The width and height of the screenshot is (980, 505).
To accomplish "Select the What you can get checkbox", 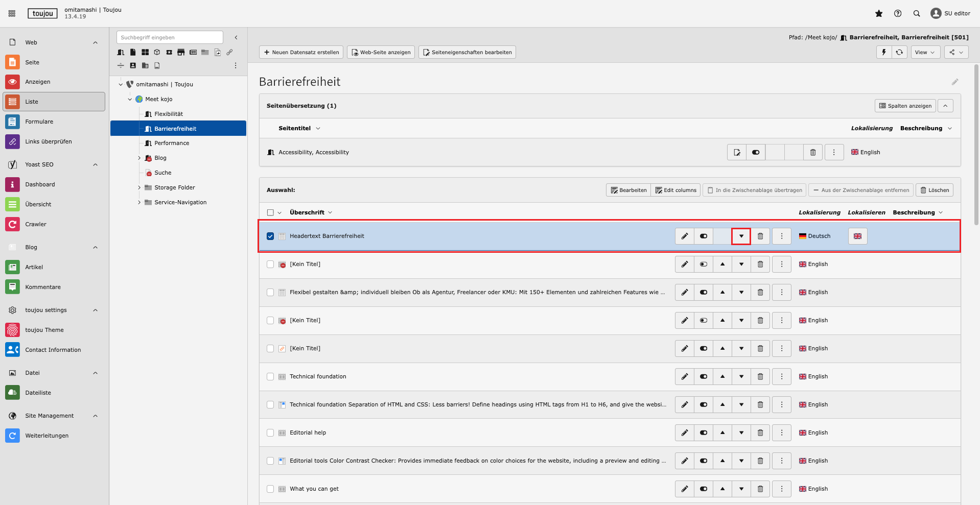I will tap(270, 489).
